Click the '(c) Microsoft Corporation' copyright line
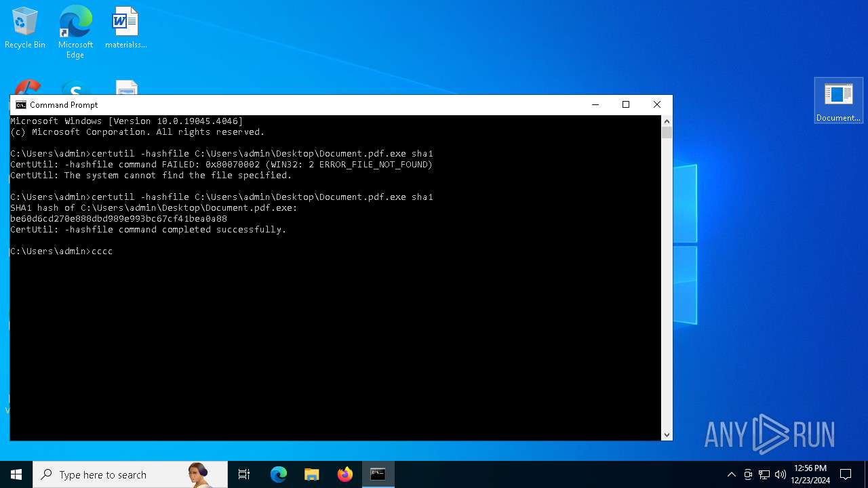The height and width of the screenshot is (488, 868). click(x=138, y=132)
